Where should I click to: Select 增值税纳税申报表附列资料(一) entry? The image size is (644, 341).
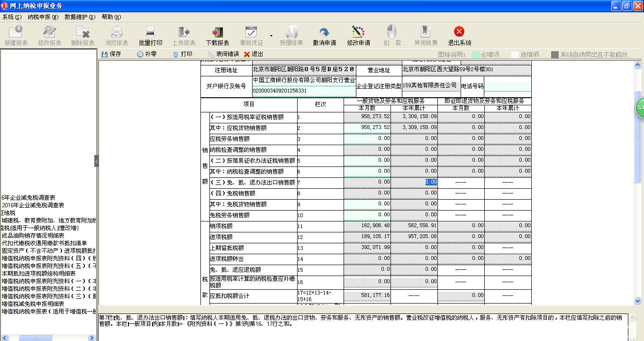click(48, 281)
